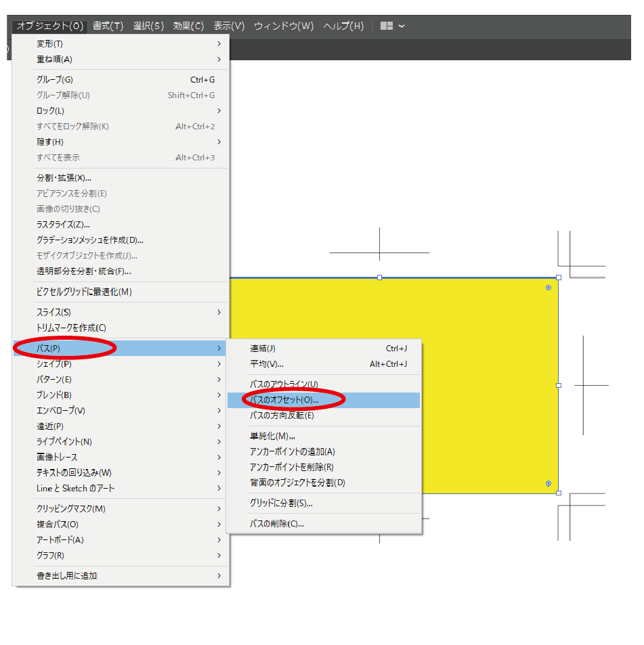
Task: Choose ピクセルグリッドに最適化(M) item
Action: 121,292
